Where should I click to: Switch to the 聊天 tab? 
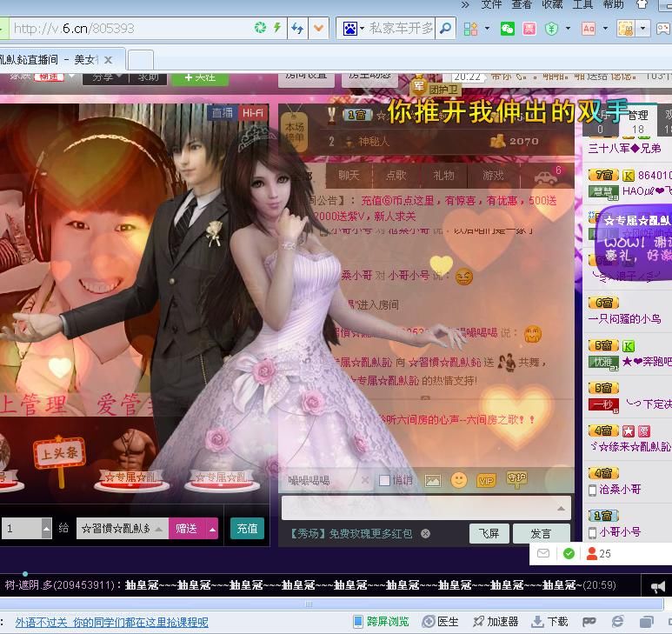[349, 176]
